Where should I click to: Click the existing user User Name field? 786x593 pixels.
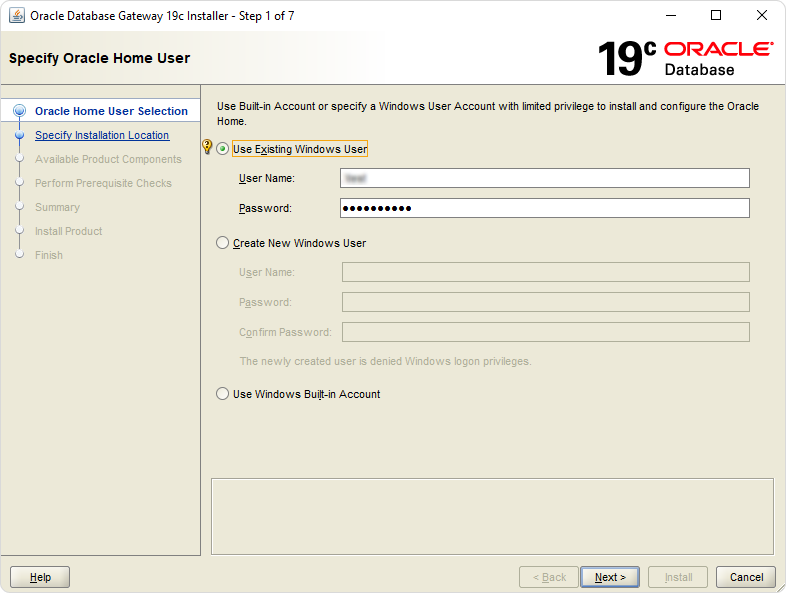(x=545, y=178)
